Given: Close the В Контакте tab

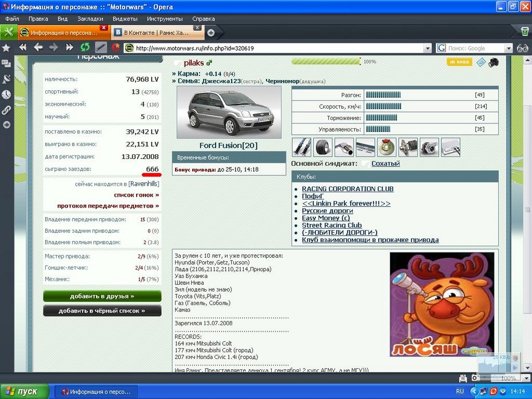Looking at the screenshot, I should pos(197,27).
